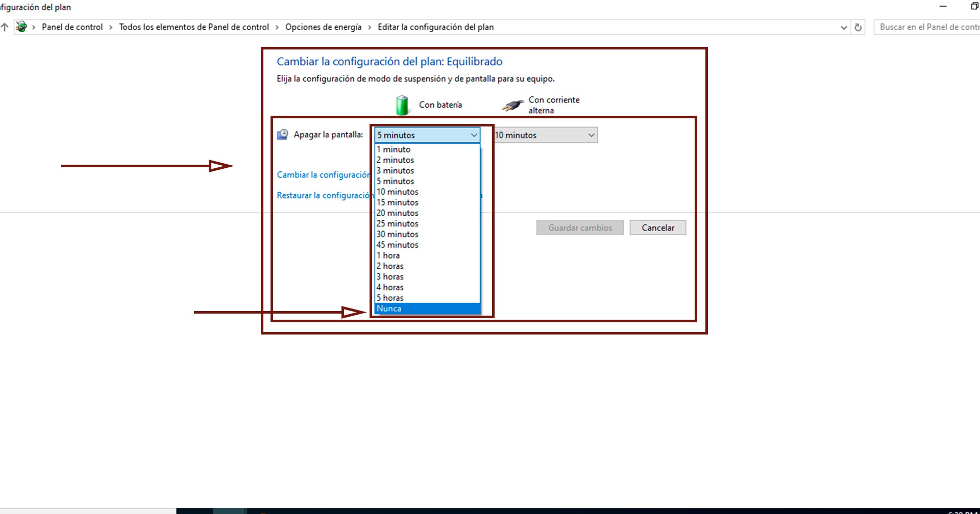Minimize the control panel window

click(943, 7)
